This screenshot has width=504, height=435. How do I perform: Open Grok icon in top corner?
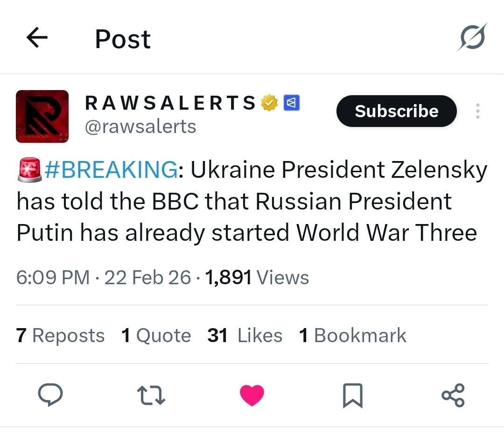point(472,37)
